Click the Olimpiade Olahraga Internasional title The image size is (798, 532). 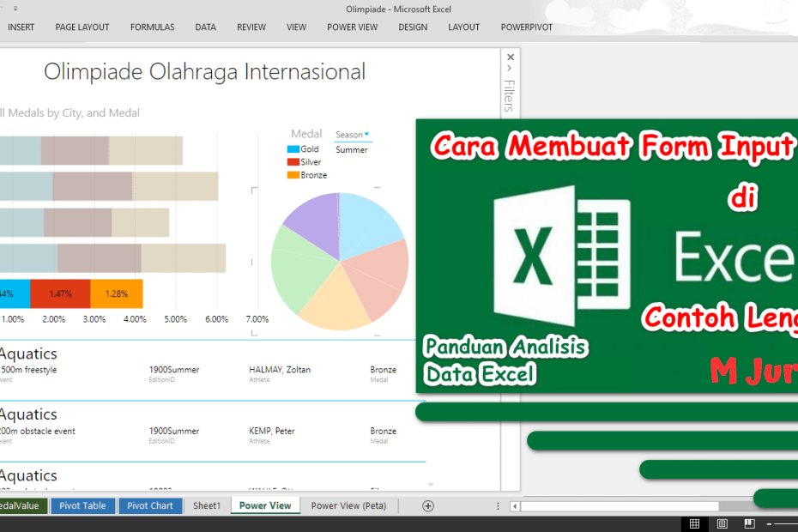coord(204,72)
